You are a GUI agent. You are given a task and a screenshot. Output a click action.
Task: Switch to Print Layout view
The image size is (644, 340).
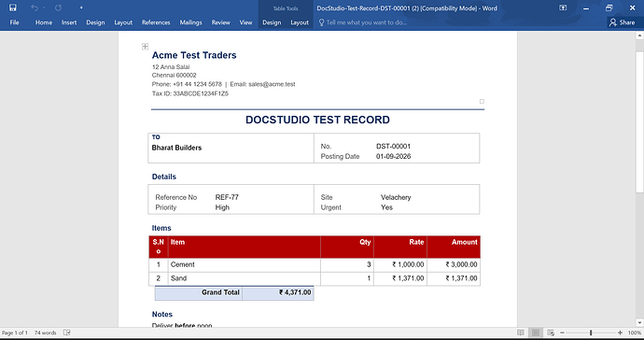coord(536,333)
